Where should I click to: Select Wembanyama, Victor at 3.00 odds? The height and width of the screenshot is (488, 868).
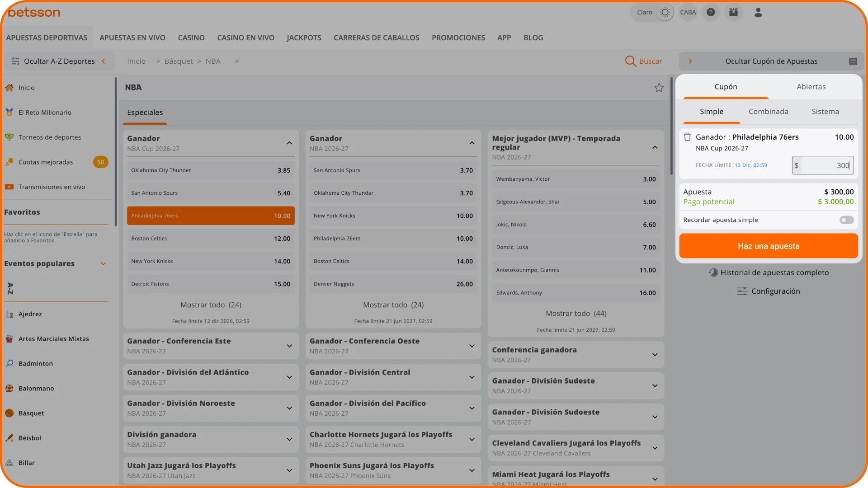click(x=576, y=179)
